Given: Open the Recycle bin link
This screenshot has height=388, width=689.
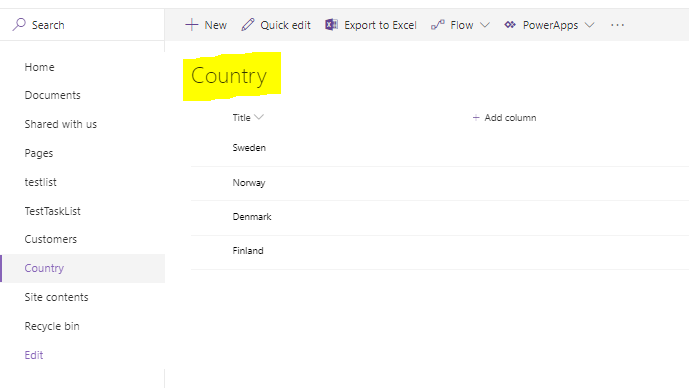Looking at the screenshot, I should [x=52, y=326].
